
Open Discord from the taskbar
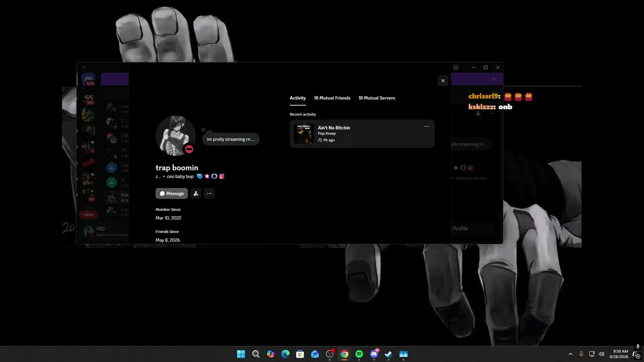(374, 354)
